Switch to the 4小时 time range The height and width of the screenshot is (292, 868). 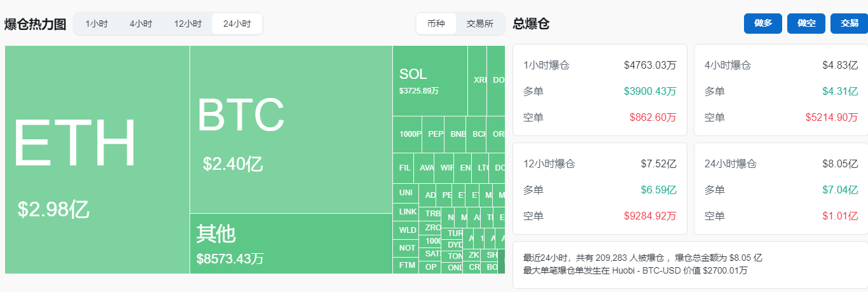(x=141, y=24)
